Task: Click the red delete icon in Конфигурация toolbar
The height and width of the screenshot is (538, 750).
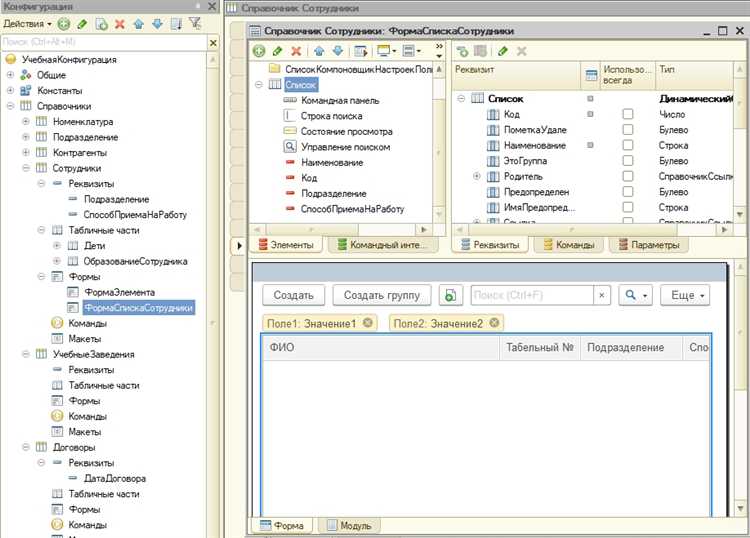Action: [x=120, y=23]
